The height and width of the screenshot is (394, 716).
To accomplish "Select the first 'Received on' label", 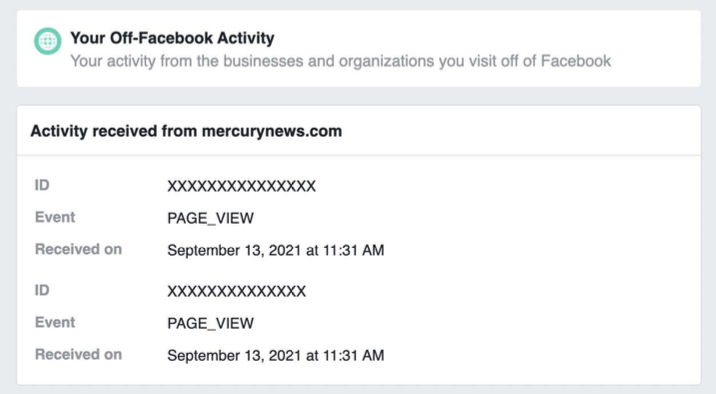I will pos(79,249).
